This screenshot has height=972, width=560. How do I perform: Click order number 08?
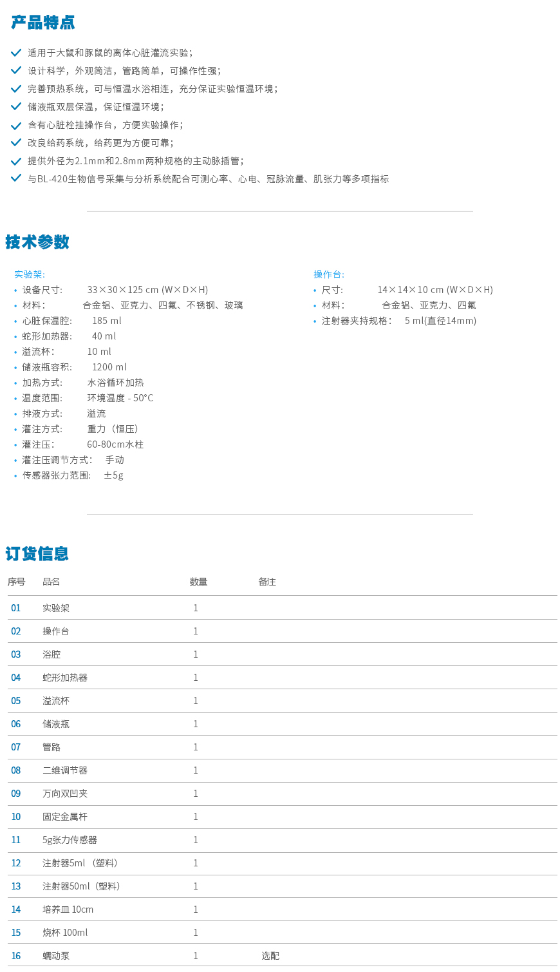(16, 770)
